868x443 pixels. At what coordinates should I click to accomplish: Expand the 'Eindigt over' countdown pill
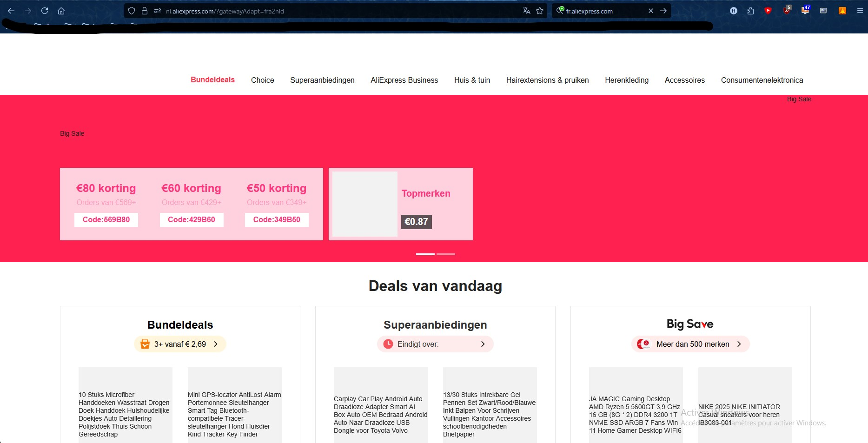[x=435, y=344]
